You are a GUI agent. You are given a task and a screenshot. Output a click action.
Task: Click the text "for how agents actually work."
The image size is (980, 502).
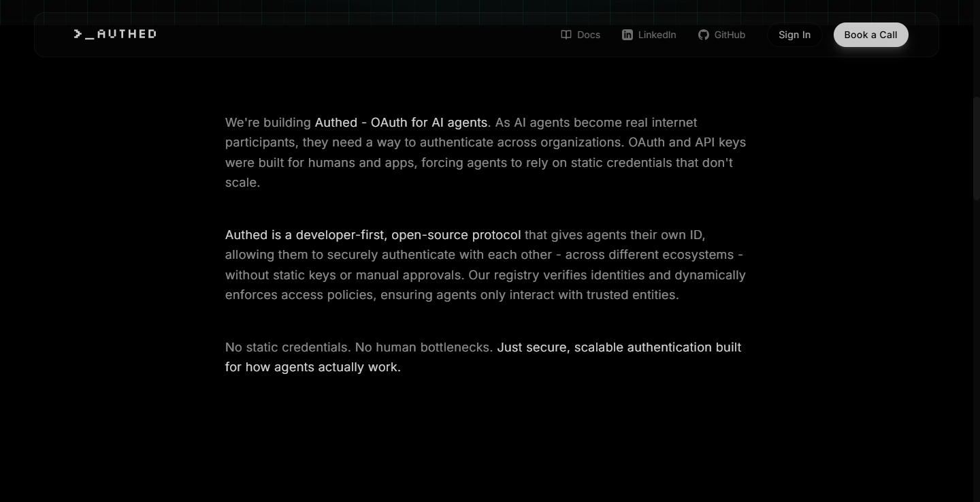[313, 367]
